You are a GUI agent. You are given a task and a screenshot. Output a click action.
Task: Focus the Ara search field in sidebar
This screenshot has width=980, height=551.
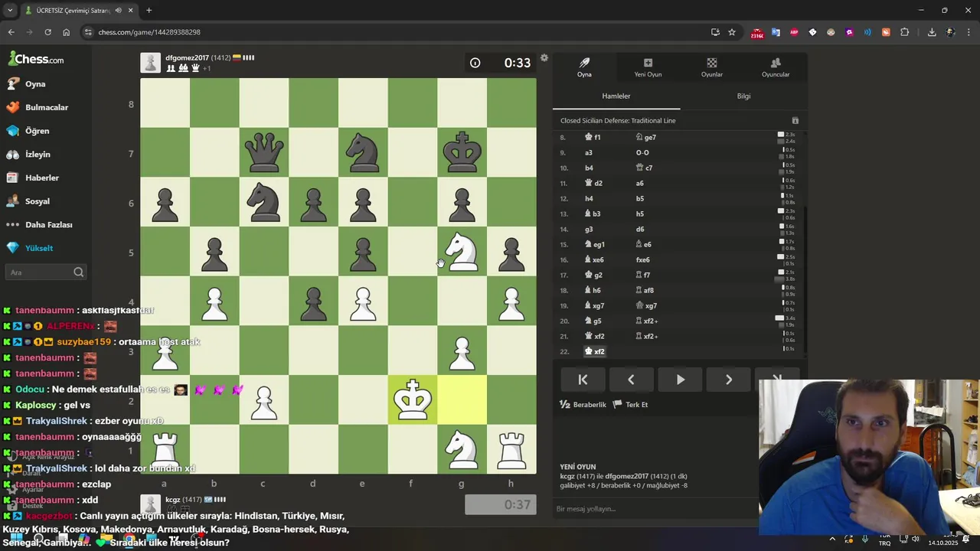pyautogui.click(x=46, y=272)
